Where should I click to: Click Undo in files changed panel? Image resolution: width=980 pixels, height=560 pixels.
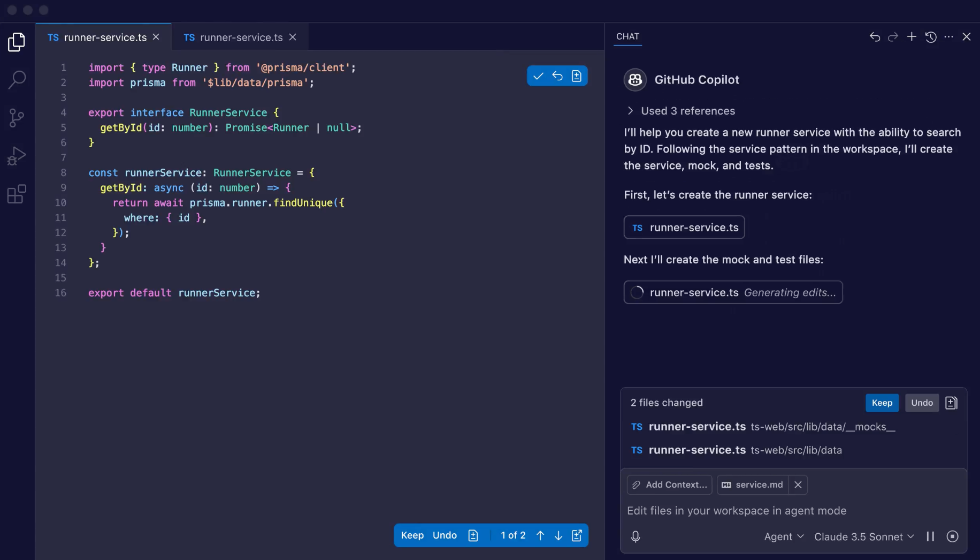click(x=921, y=403)
